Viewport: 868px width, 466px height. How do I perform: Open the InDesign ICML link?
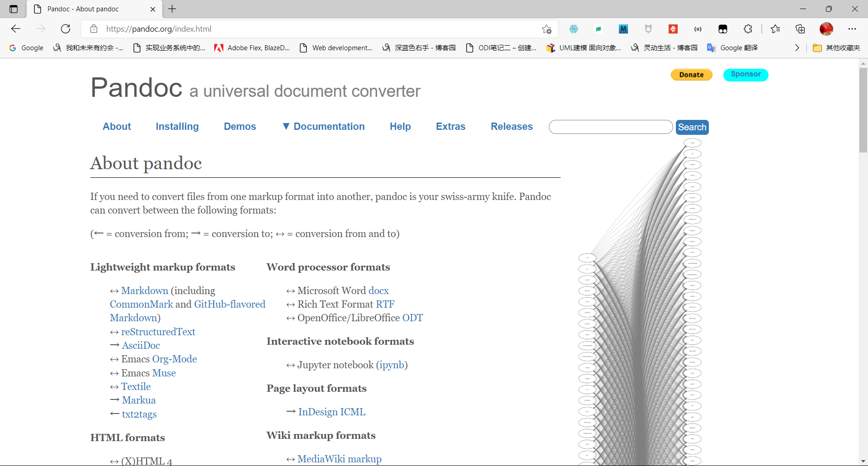332,412
